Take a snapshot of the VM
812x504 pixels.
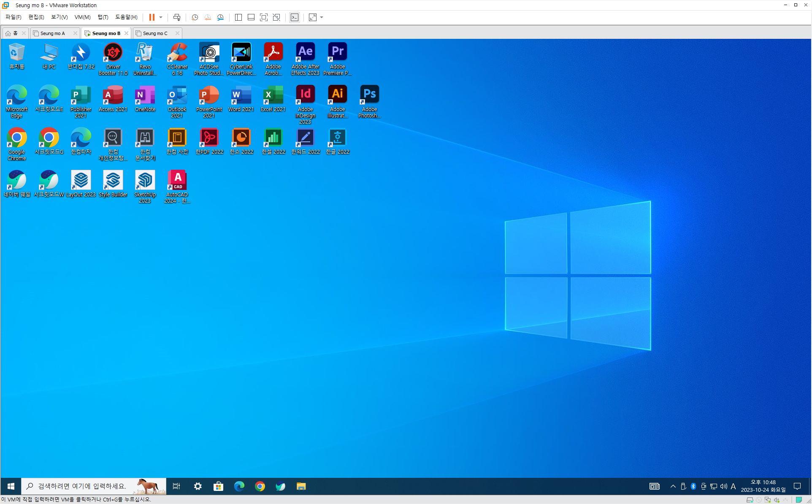point(195,17)
